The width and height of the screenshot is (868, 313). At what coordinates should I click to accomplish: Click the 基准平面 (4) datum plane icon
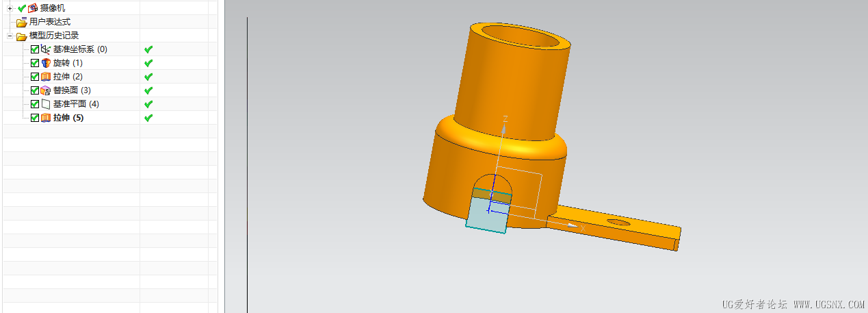tap(46, 104)
